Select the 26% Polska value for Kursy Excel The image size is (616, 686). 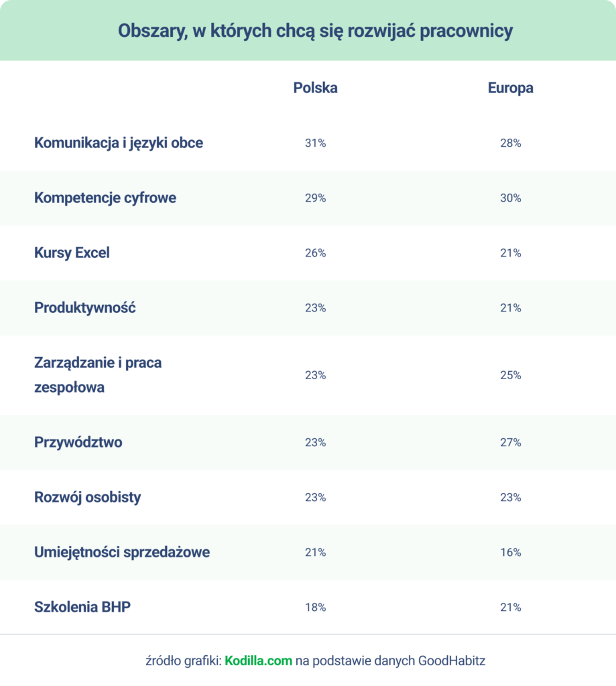[x=315, y=253]
